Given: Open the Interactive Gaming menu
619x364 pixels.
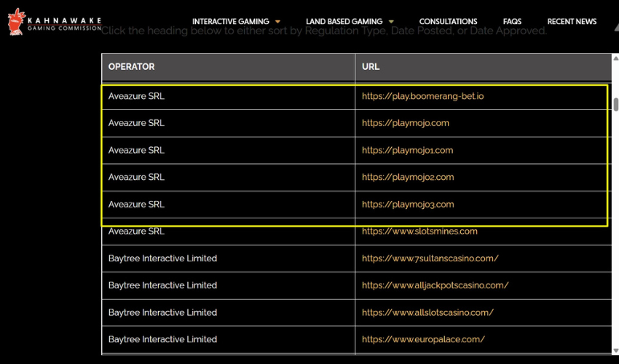Looking at the screenshot, I should coord(231,21).
